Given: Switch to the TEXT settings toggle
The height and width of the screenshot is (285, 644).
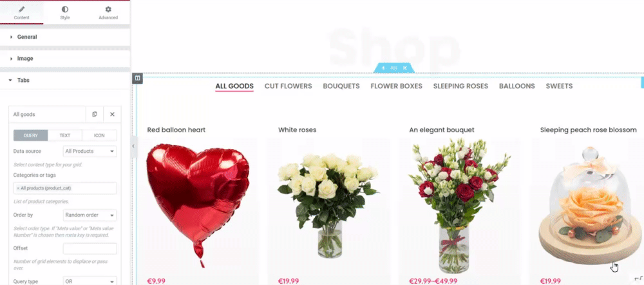Looking at the screenshot, I should 65,135.
